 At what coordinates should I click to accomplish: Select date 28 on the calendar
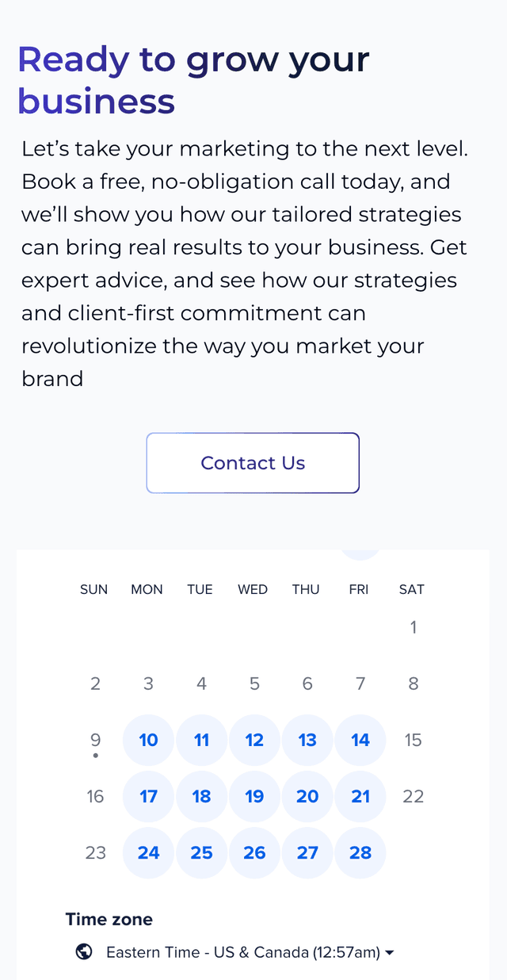360,852
